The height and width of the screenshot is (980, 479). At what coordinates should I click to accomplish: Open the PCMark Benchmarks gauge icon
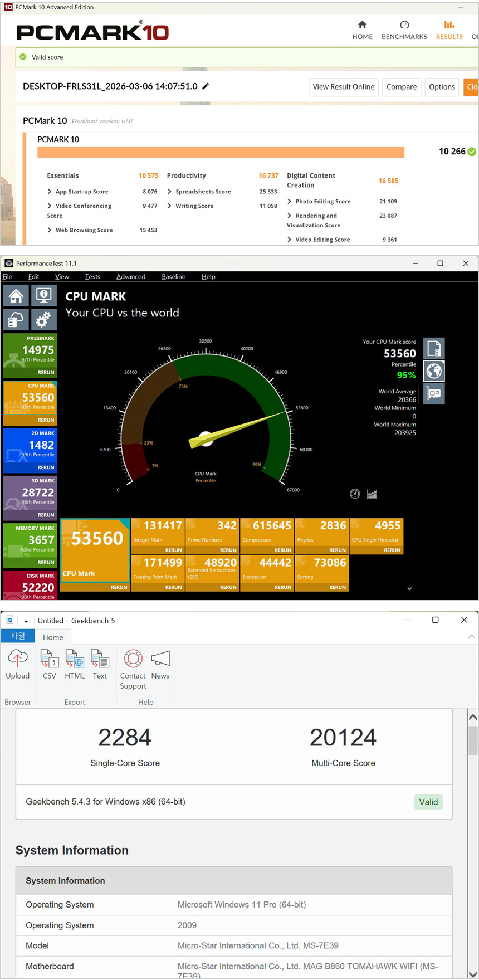[404, 25]
